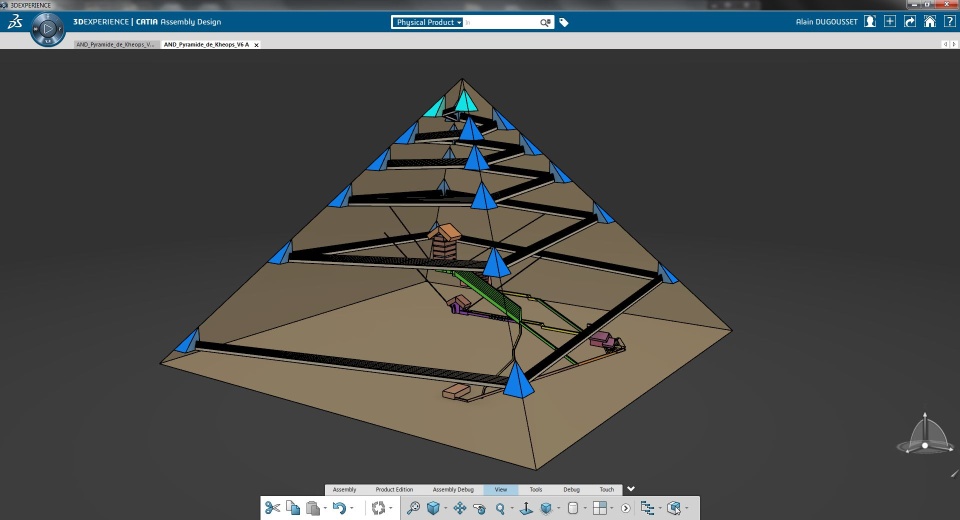The image size is (960, 520).
Task: Expand the tree display options arrow
Action: point(659,508)
